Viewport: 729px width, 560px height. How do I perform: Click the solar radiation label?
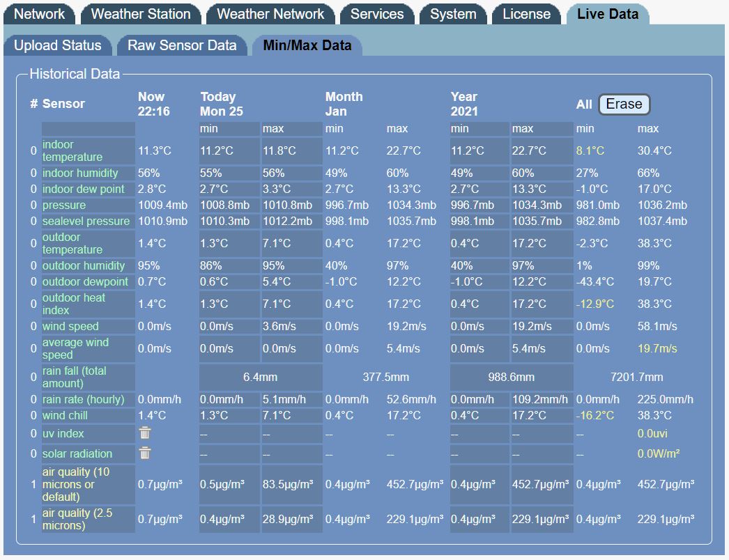(x=77, y=453)
